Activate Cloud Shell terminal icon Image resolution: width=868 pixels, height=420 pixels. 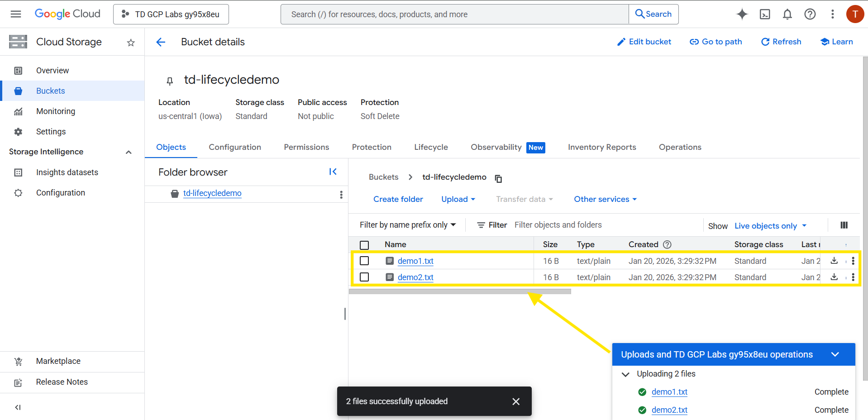[x=764, y=14]
